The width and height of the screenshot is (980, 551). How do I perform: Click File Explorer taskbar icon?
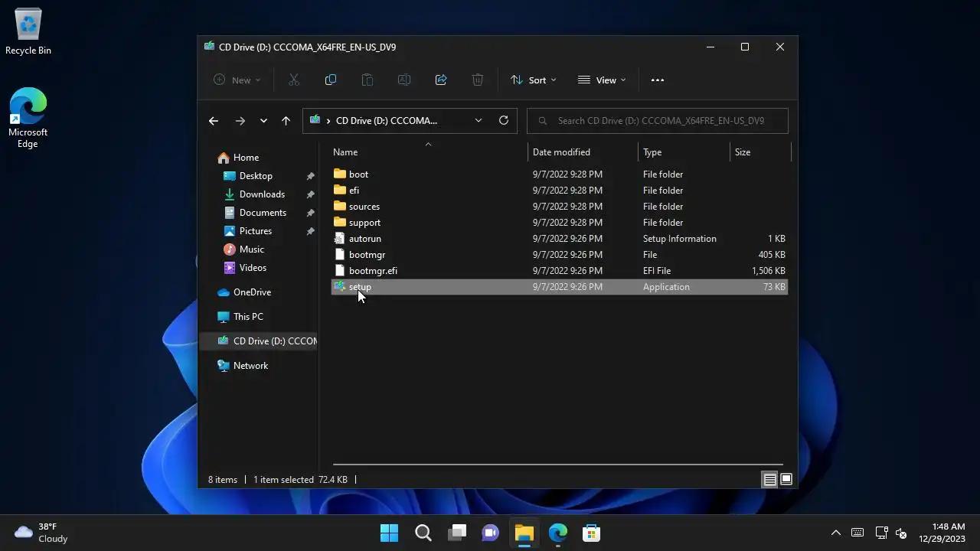pos(524,533)
